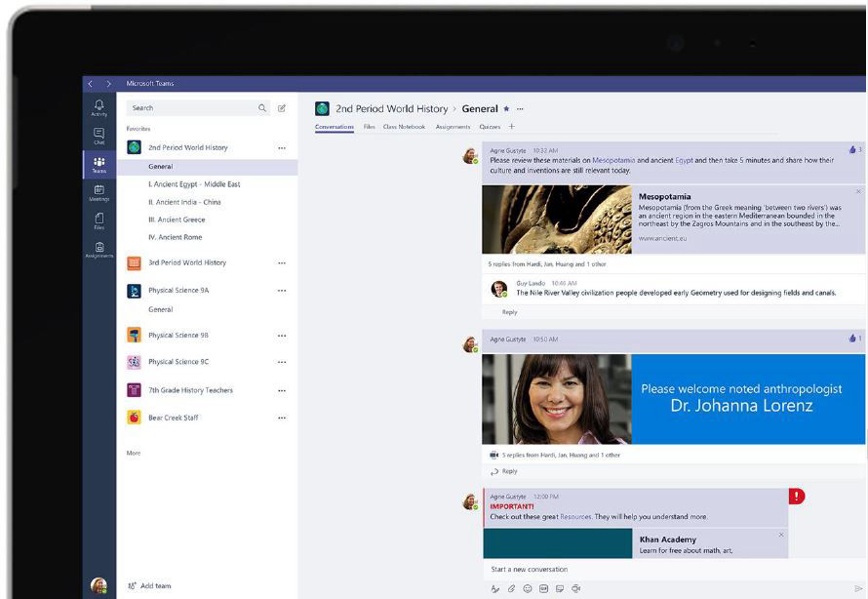The image size is (868, 599).
Task: Open the Activity feed in the sidebar
Action: [99, 107]
